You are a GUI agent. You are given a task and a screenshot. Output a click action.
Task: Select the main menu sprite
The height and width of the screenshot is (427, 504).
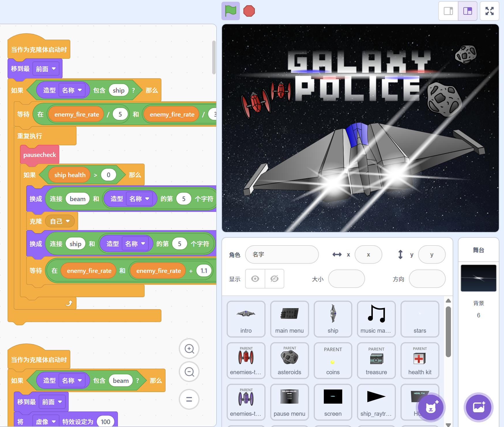(x=289, y=319)
